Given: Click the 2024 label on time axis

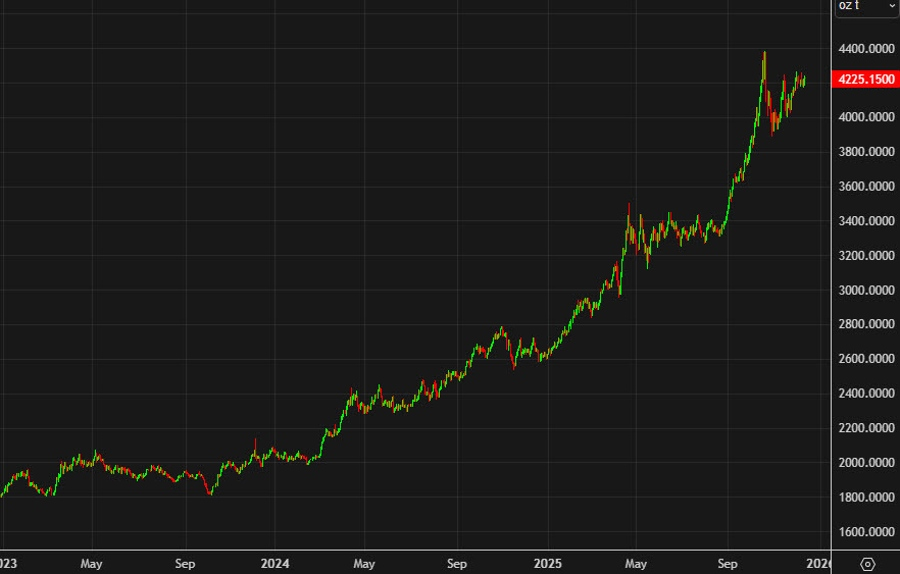Looking at the screenshot, I should tap(273, 563).
